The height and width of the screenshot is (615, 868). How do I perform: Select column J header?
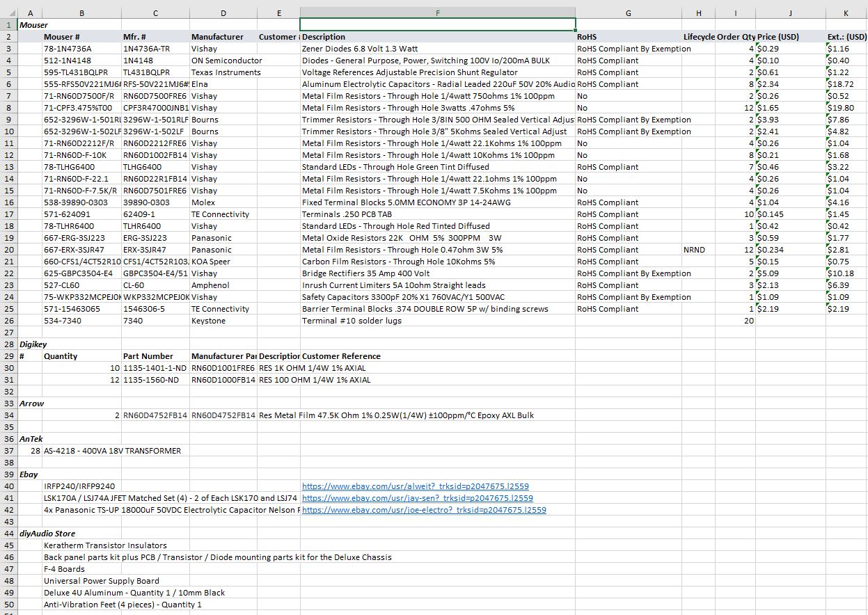[x=791, y=13]
